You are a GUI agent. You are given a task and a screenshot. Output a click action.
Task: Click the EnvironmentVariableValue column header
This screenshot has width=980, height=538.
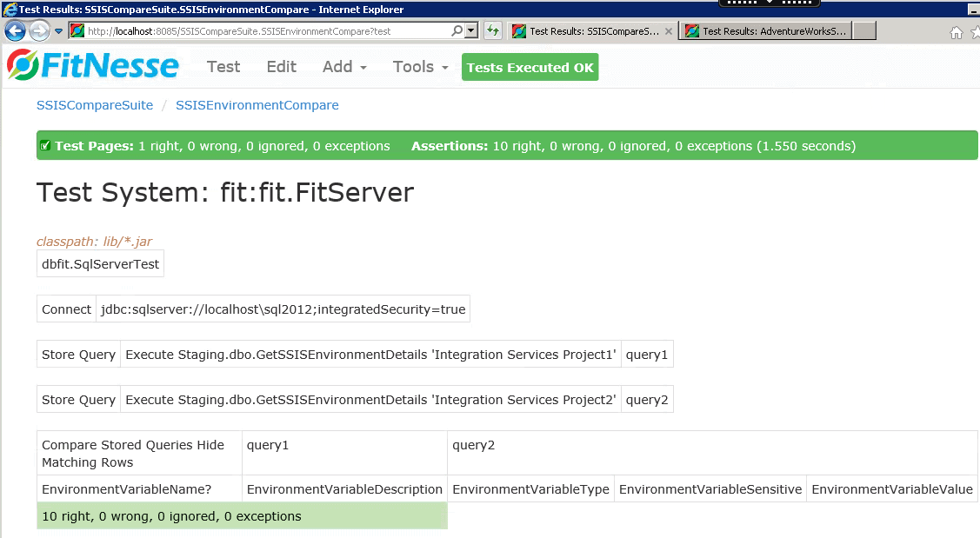(x=892, y=488)
